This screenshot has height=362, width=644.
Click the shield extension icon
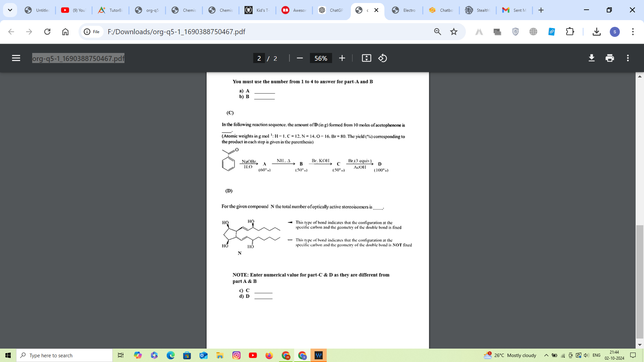tap(516, 32)
